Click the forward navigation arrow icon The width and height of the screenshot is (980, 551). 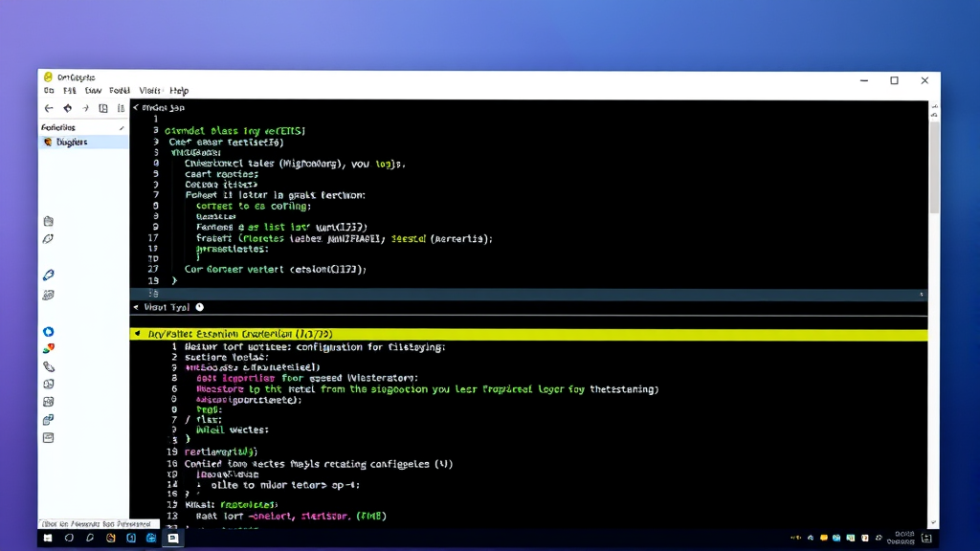coord(84,108)
